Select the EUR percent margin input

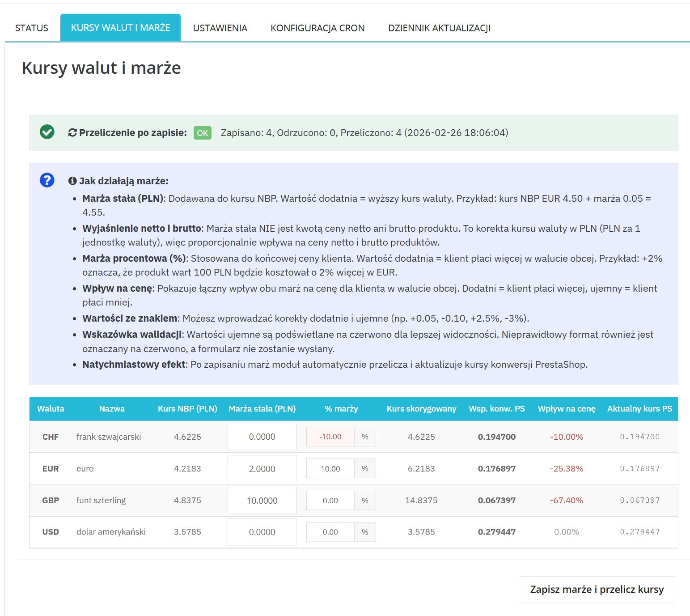pos(330,468)
